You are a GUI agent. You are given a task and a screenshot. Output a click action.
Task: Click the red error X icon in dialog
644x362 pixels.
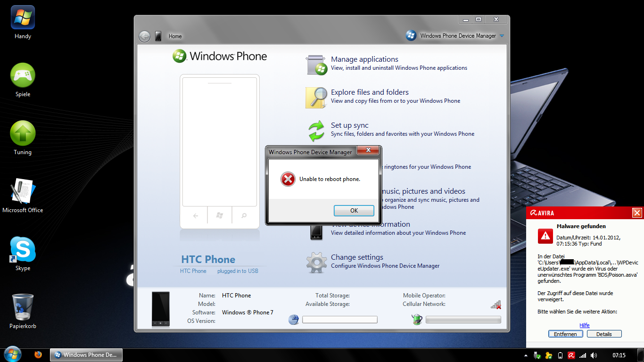pos(288,179)
